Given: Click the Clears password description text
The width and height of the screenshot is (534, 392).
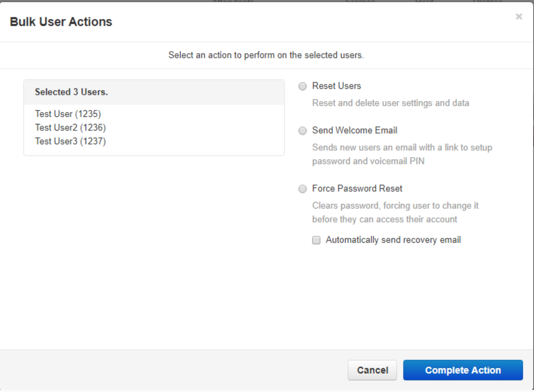Looking at the screenshot, I should 395,212.
